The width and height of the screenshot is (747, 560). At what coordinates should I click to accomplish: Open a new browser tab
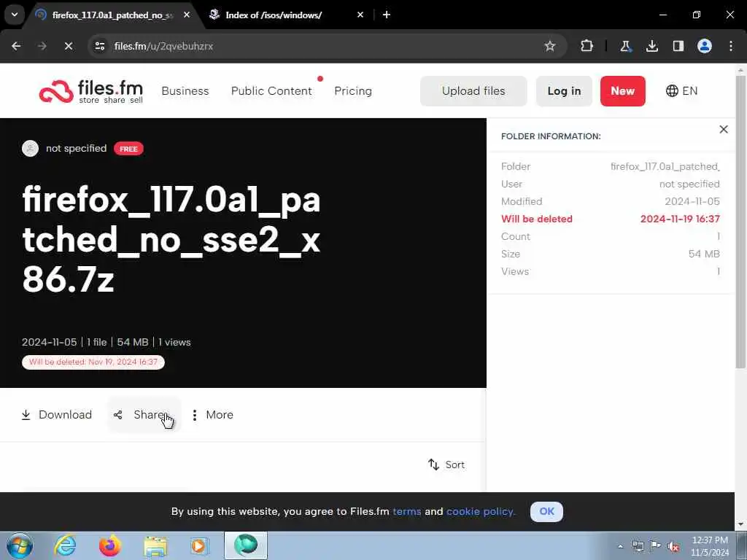387,15
